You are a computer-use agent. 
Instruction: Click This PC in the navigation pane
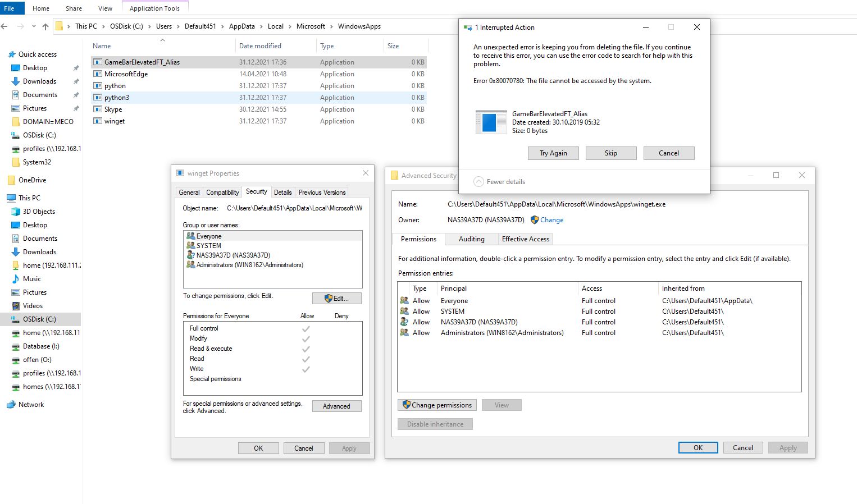tap(29, 198)
